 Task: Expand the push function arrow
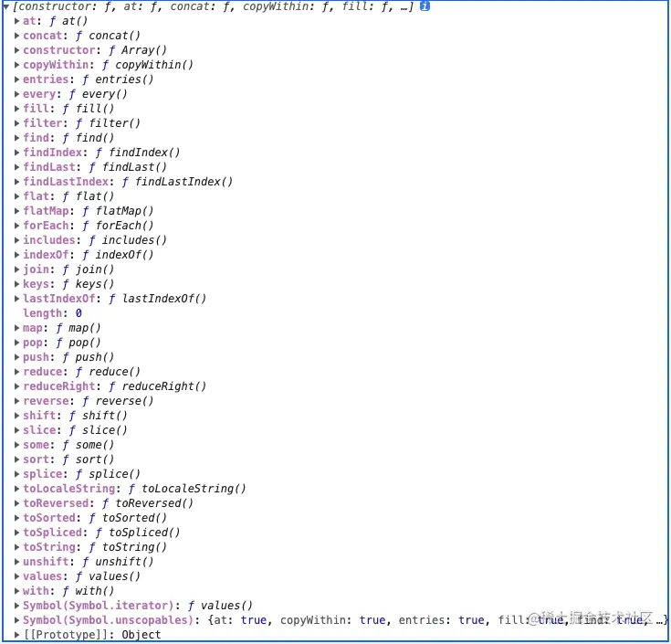pyautogui.click(x=16, y=356)
